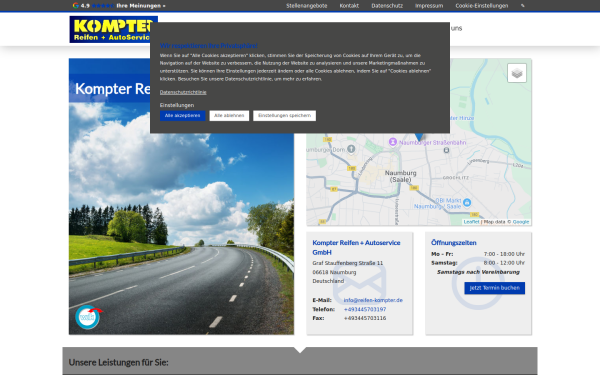This screenshot has width=600, height=375.
Task: Open the Leaflet attribution link
Action: click(x=471, y=222)
